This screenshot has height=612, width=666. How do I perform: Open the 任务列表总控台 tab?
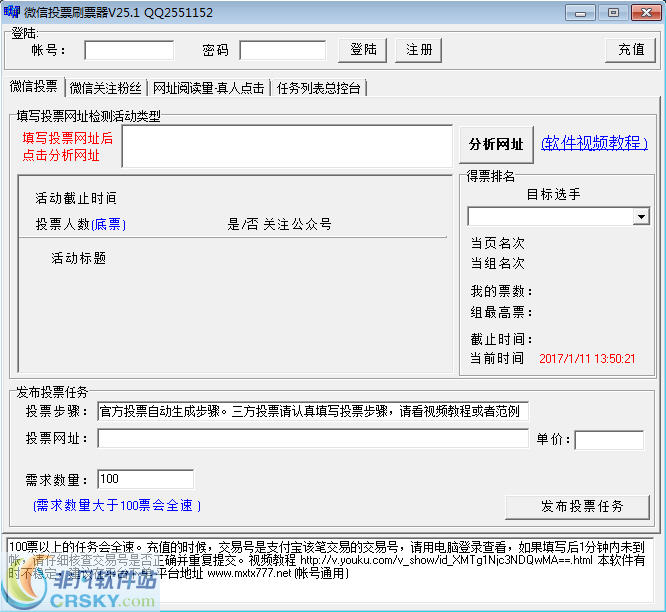[319, 88]
